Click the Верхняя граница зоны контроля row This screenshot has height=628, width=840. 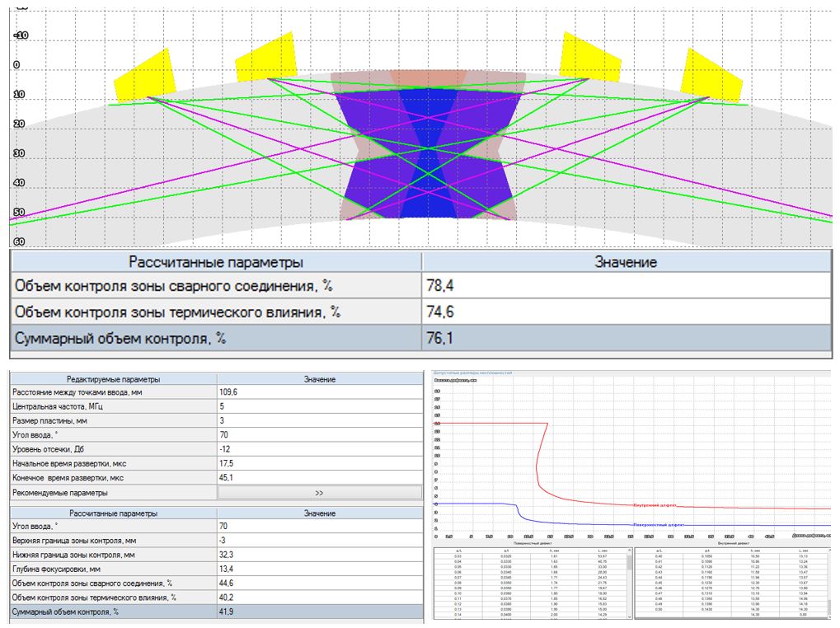pyautogui.click(x=216, y=541)
